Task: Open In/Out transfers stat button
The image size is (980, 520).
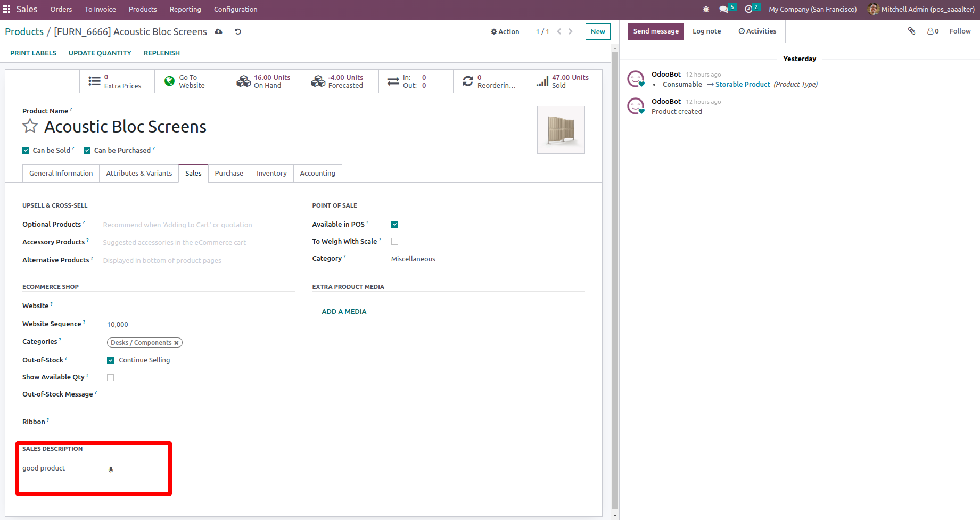Action: click(416, 81)
